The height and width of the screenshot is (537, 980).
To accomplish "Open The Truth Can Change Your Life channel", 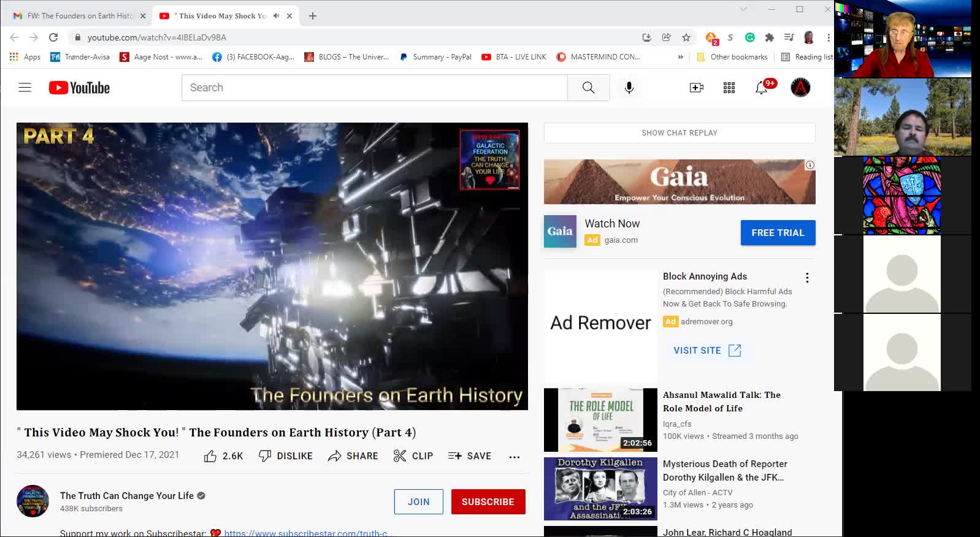I will click(127, 495).
